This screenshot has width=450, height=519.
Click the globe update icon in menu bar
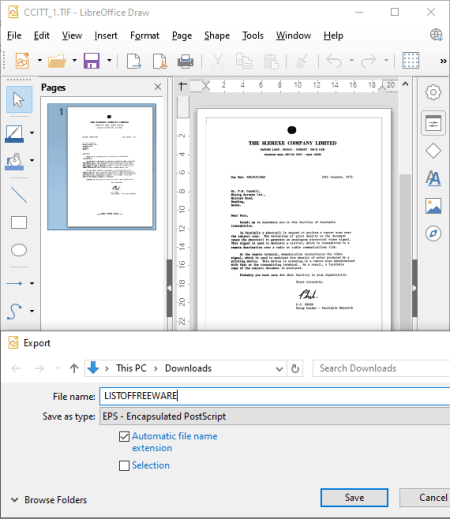point(436,35)
